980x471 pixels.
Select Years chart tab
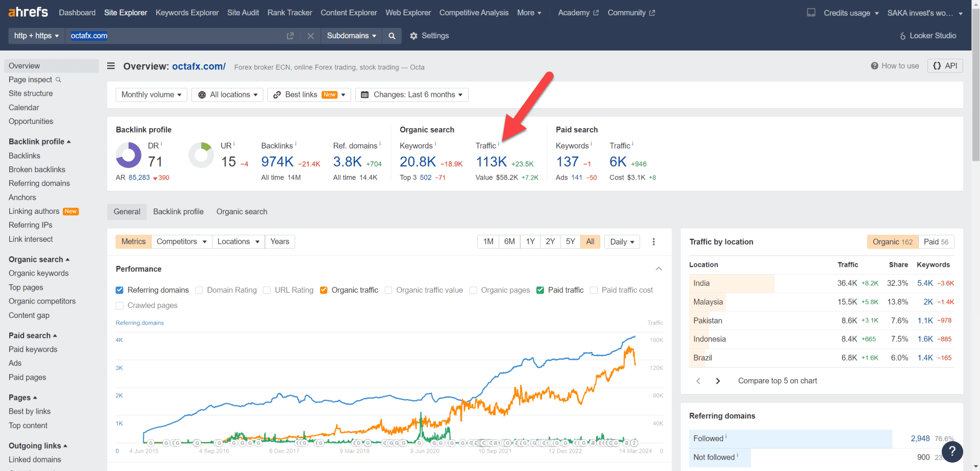point(280,241)
